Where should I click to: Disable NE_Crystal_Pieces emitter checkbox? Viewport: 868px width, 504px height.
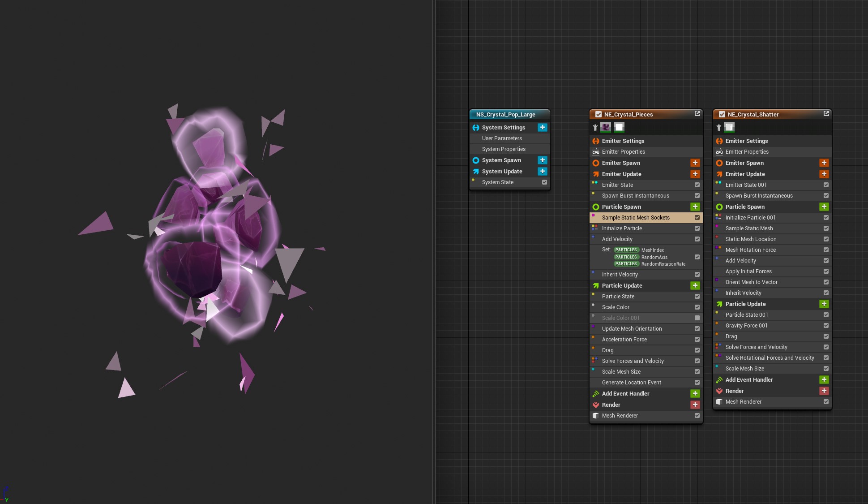[598, 114]
